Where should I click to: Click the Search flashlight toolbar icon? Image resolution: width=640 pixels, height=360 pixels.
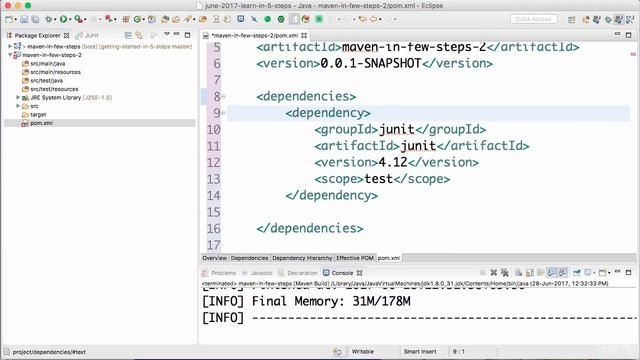pos(188,19)
